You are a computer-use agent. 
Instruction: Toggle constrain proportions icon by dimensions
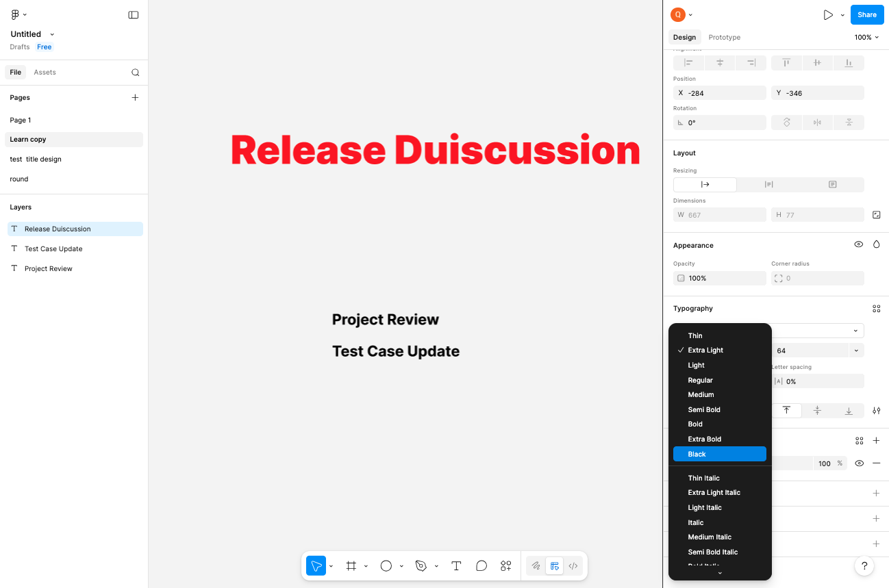pos(876,215)
